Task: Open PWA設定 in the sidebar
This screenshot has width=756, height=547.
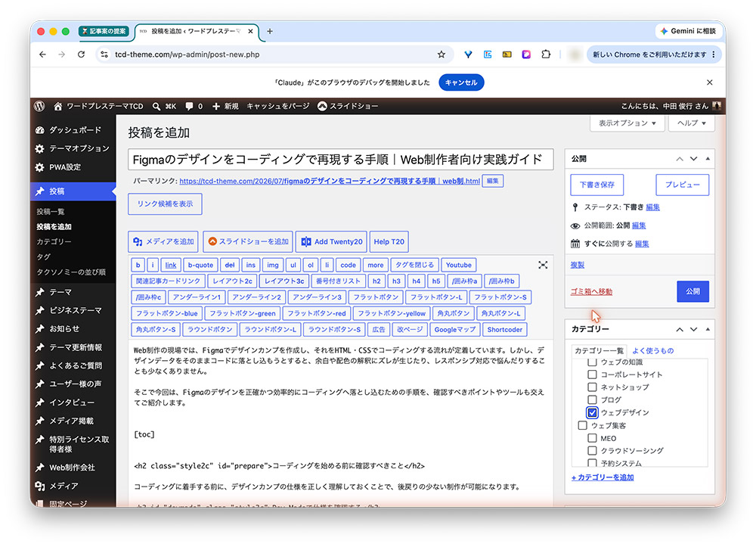Action: click(64, 167)
